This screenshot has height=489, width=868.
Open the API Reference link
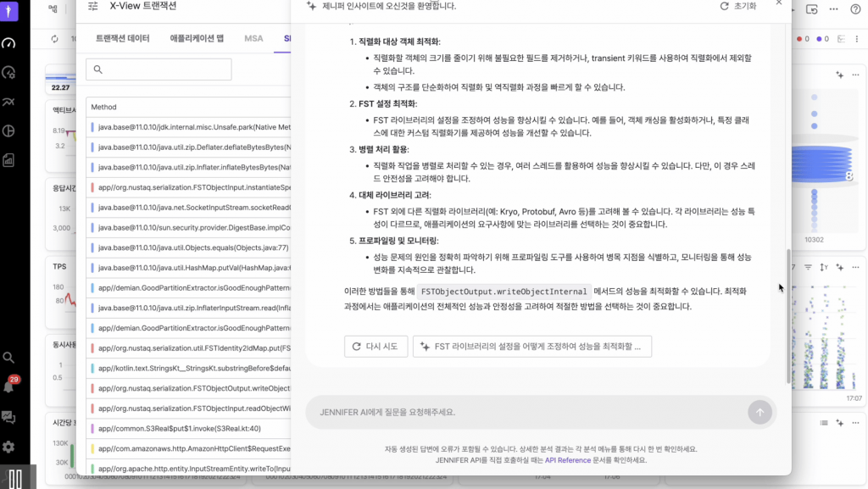(x=567, y=460)
